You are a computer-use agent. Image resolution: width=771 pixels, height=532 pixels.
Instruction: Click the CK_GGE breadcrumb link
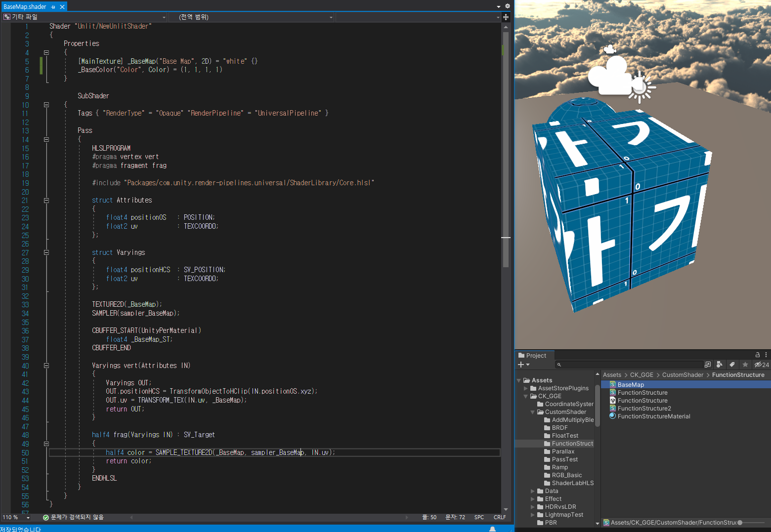[x=642, y=375]
